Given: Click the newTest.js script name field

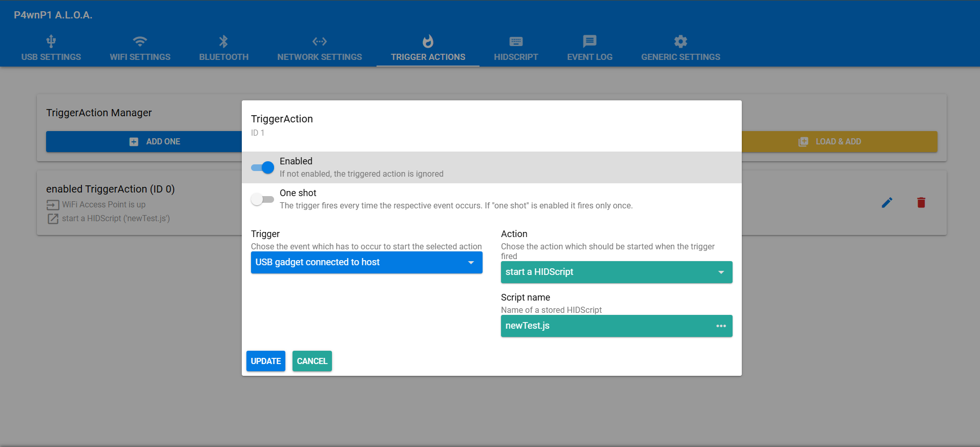Looking at the screenshot, I should tap(617, 326).
